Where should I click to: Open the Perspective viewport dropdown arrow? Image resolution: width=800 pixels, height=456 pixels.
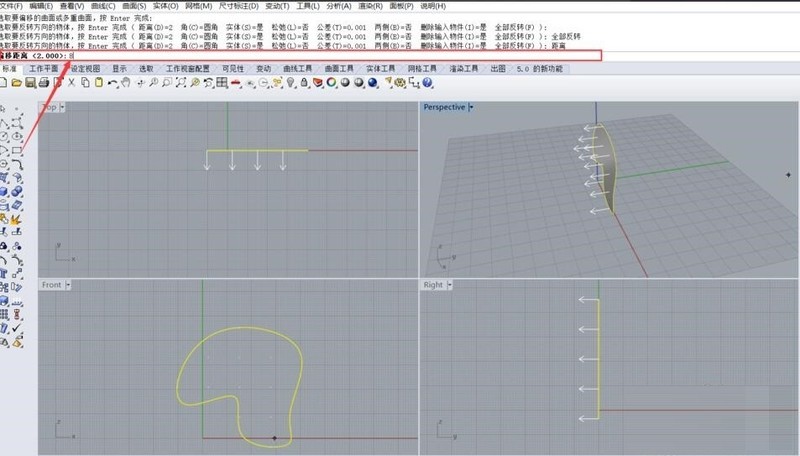471,107
